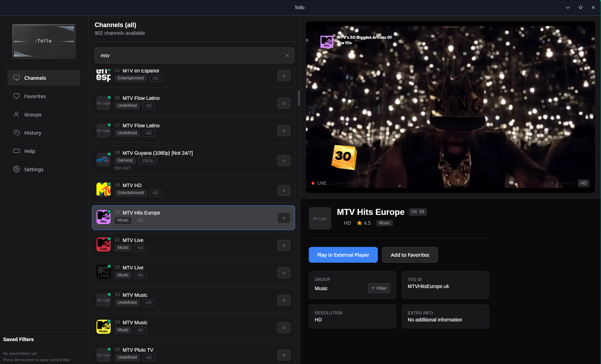601x364 pixels.
Task: Click the Tollo logo banner
Action: (x=44, y=41)
